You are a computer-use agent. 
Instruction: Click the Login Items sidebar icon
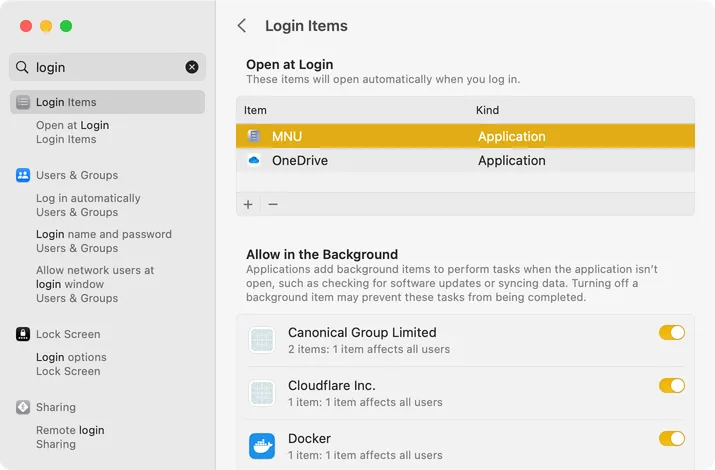(23, 102)
